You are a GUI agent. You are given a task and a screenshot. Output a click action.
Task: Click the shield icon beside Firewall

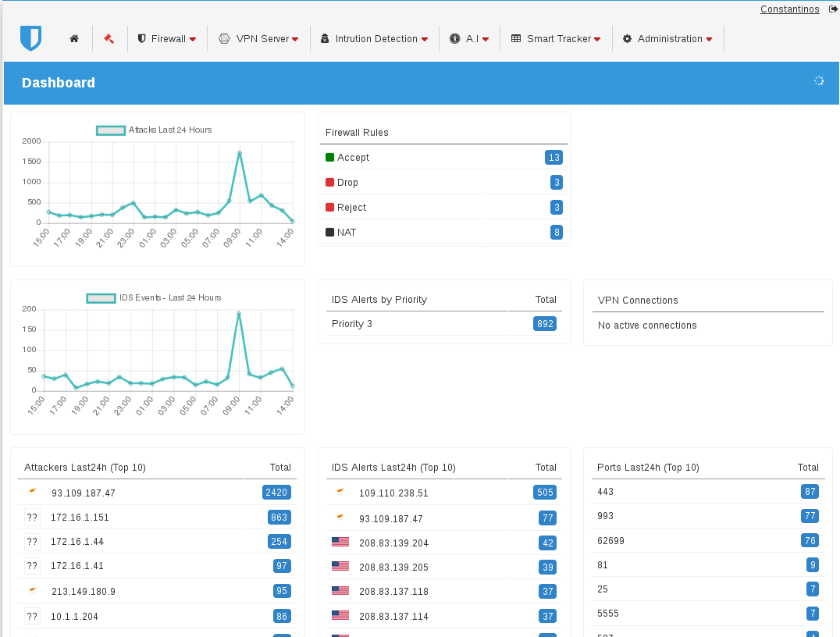coord(142,38)
